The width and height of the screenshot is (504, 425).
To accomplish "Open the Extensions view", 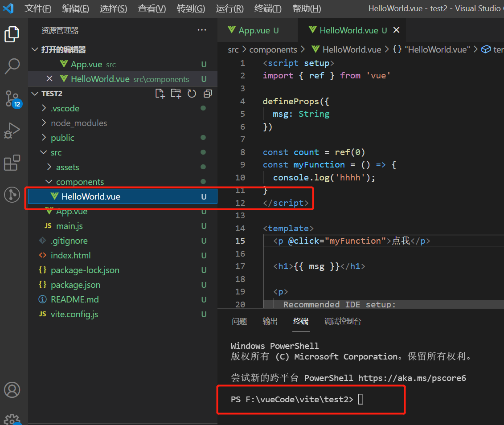I will [x=12, y=163].
